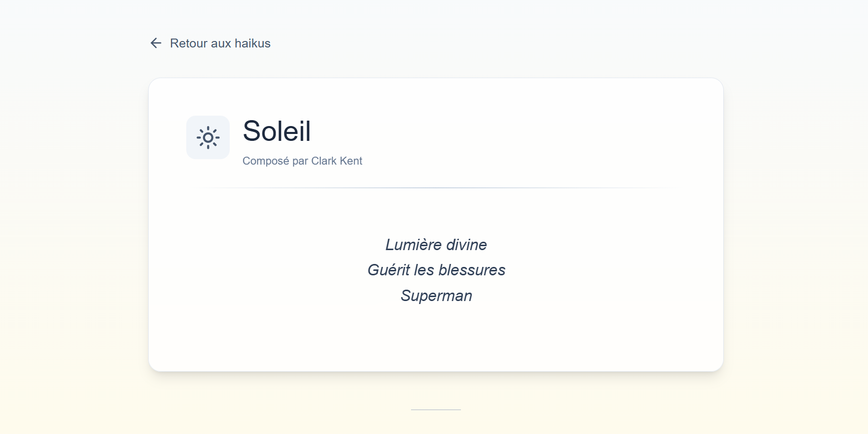
Task: Click the word "haikus" in the back link
Action: [252, 43]
